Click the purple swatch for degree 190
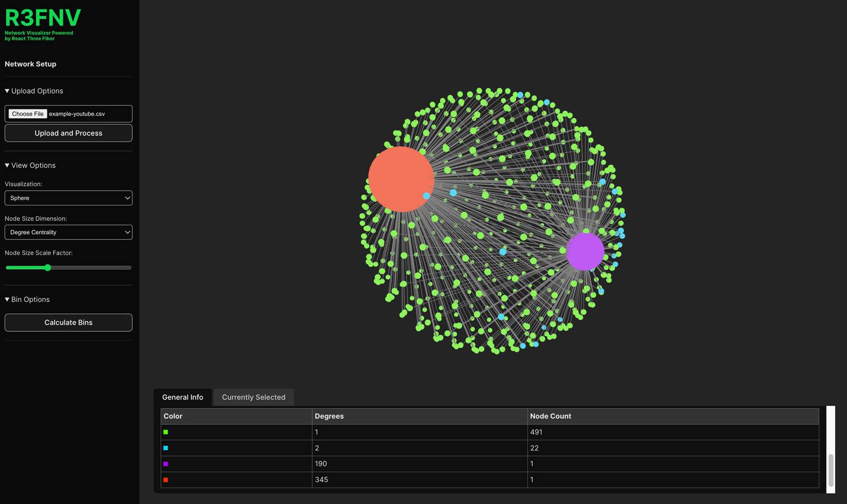 165,464
